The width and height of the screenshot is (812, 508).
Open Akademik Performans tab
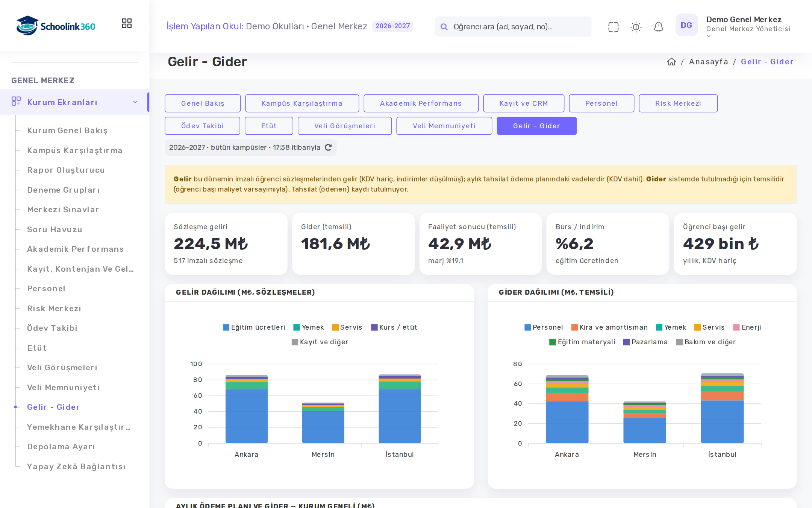pyautogui.click(x=421, y=103)
